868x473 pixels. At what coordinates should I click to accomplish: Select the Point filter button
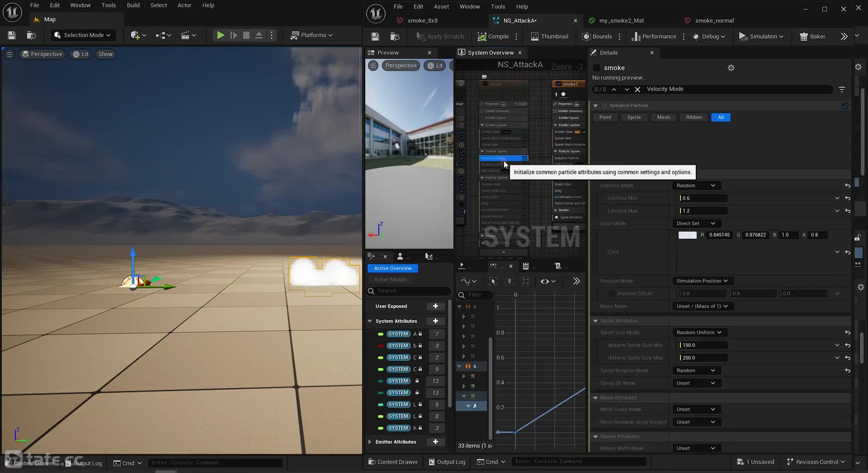tap(605, 117)
